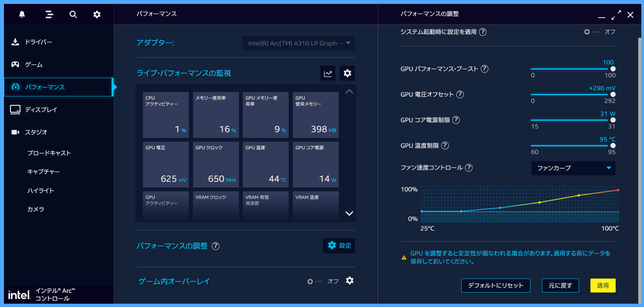Screen dimensions: 644x307
Task: Click the GPU 温度 44°C metric tile
Action: coord(265,164)
